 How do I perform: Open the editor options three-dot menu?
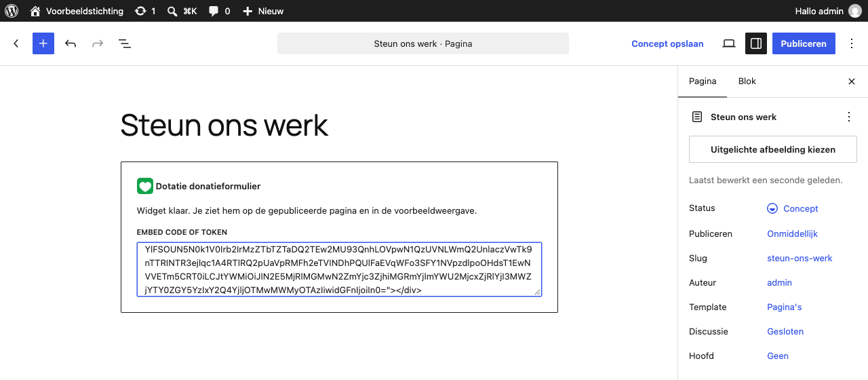tap(852, 43)
